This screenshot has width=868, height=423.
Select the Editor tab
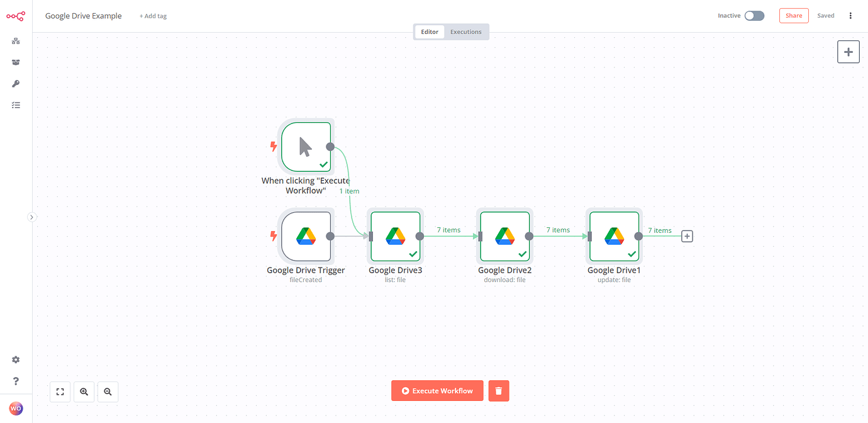click(x=430, y=31)
